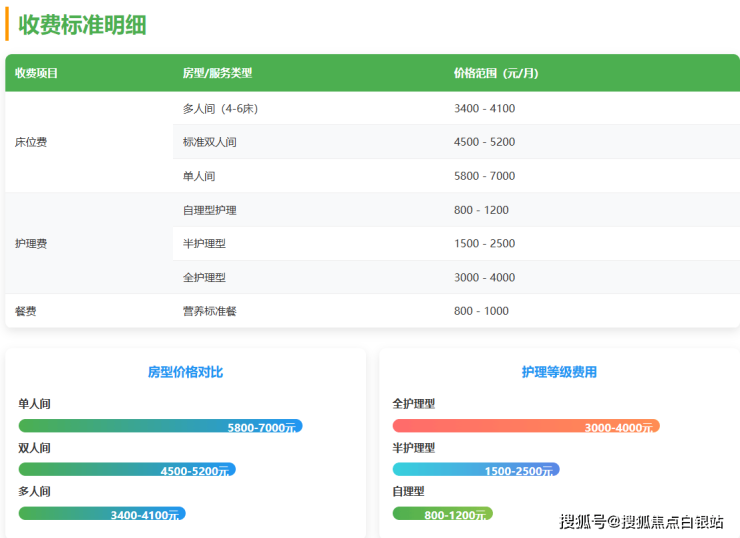Viewport: 740px width, 538px height.
Task: Click the 护理等级费用 chart title
Action: coord(559,372)
